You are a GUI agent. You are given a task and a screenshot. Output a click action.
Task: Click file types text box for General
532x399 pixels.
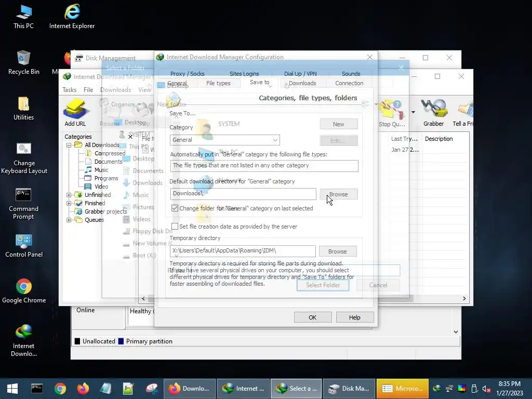pyautogui.click(x=264, y=166)
